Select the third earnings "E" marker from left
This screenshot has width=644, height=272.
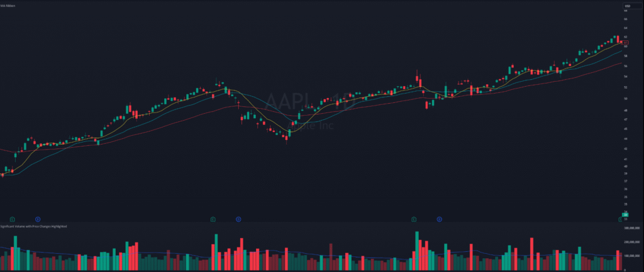click(x=414, y=219)
